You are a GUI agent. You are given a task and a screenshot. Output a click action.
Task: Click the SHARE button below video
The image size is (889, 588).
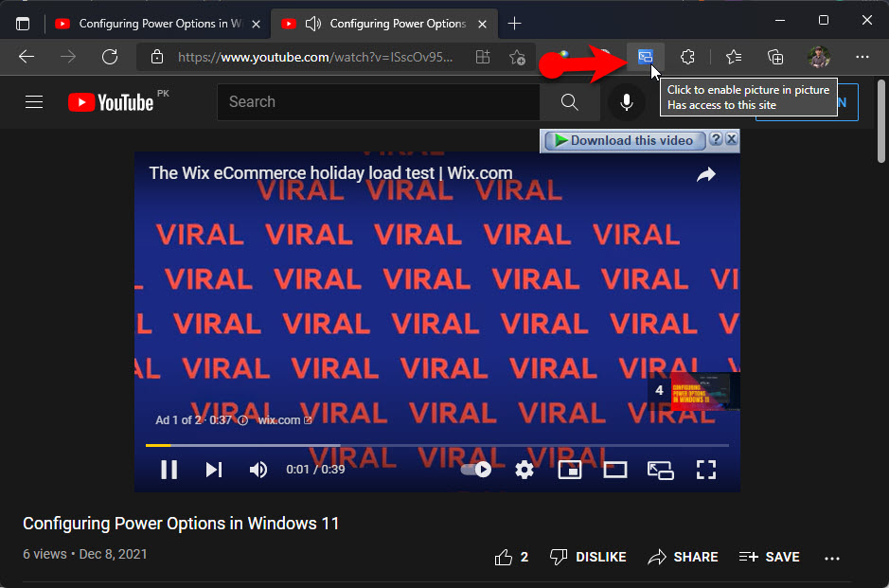(x=683, y=558)
